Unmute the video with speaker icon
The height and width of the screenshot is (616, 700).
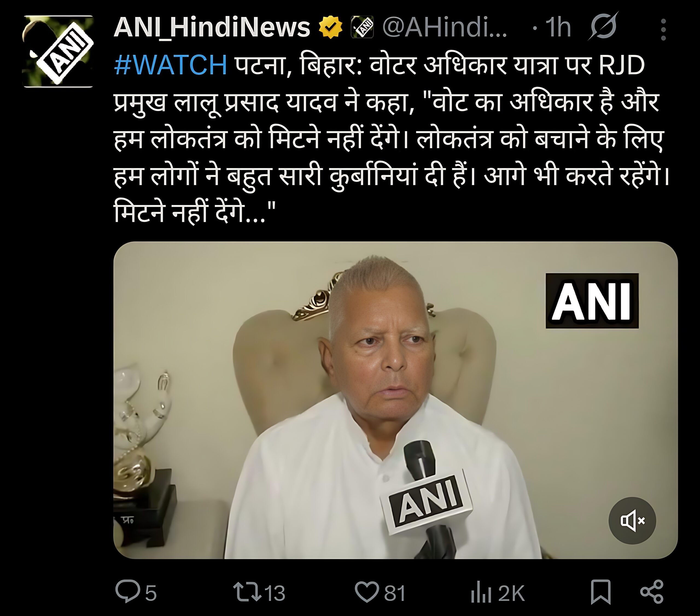tap(632, 521)
